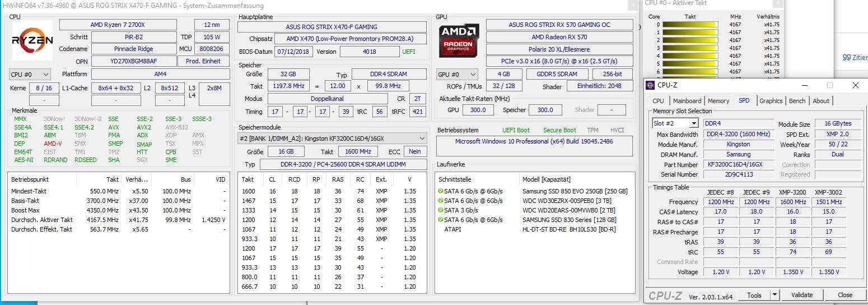This screenshot has width=868, height=305.
Task: Click the AMD Ryzen 7 2700X name field
Action: [118, 25]
